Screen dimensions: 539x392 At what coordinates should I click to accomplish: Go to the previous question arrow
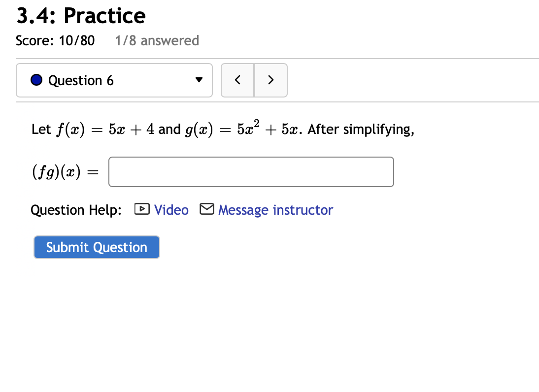pyautogui.click(x=237, y=80)
